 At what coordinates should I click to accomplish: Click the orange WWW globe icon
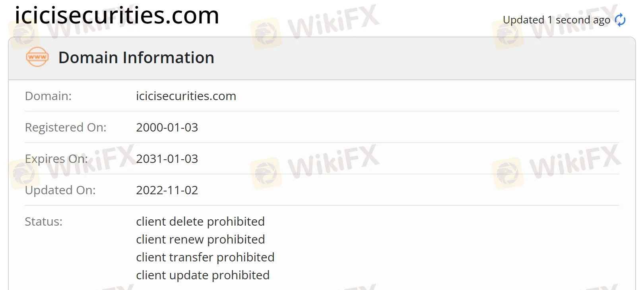point(37,57)
